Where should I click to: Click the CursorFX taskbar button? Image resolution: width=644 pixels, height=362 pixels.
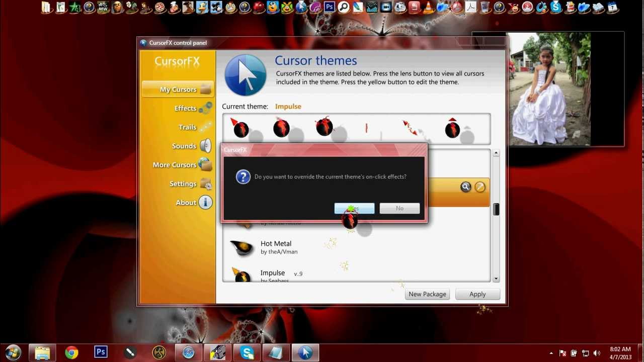tap(305, 352)
